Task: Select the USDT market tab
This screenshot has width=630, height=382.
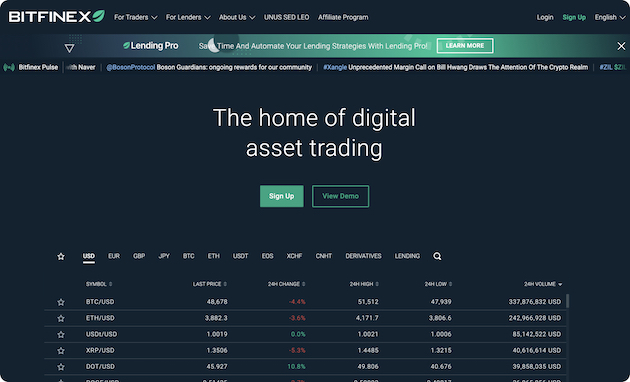Action: tap(241, 256)
